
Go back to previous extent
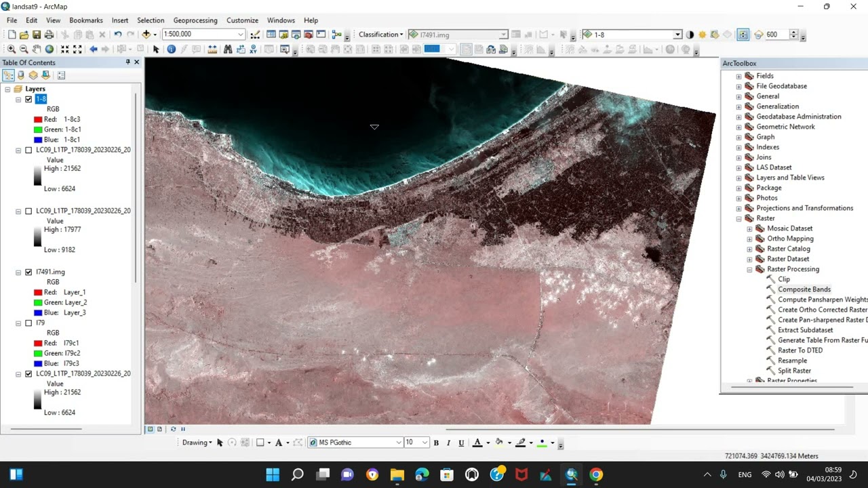click(94, 49)
